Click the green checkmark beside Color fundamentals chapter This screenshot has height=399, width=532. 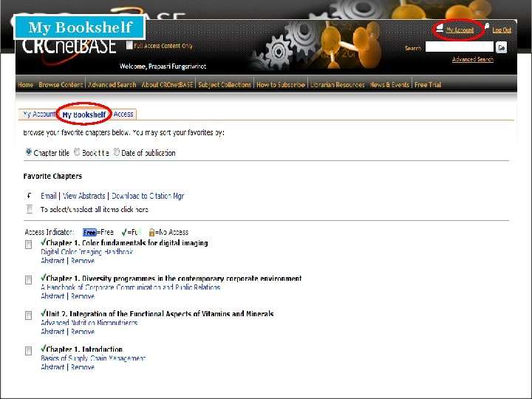43,242
